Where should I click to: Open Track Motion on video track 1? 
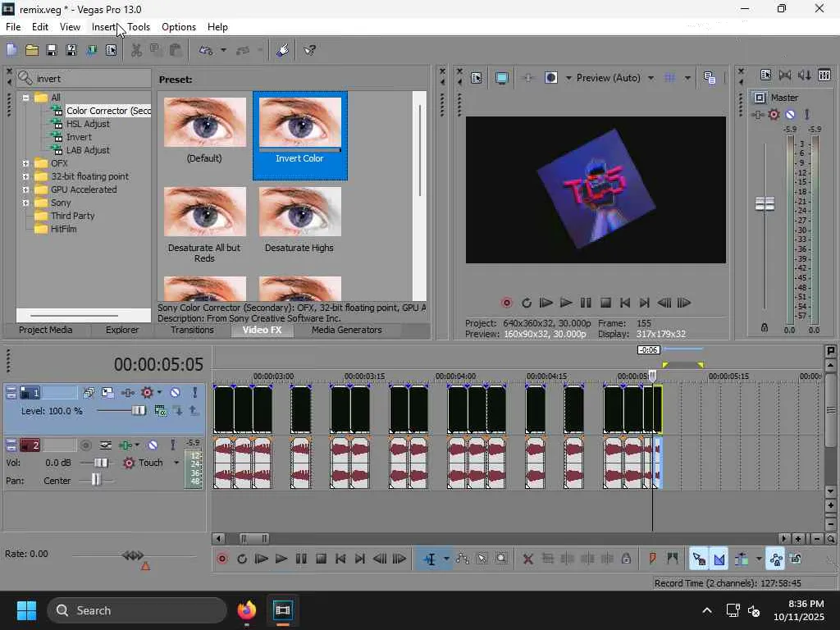pos(107,393)
